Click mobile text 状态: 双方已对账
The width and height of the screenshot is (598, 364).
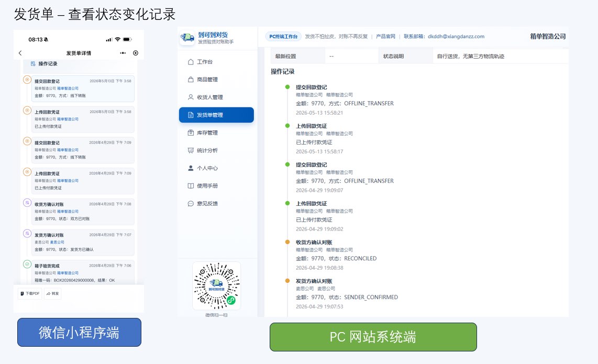point(74,218)
